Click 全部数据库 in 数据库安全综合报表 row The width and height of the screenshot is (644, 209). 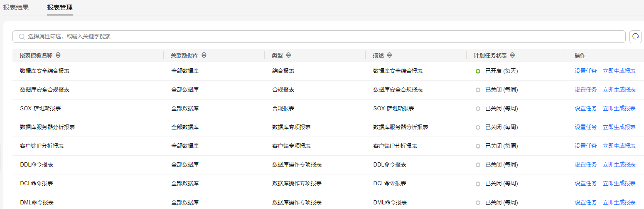click(185, 71)
